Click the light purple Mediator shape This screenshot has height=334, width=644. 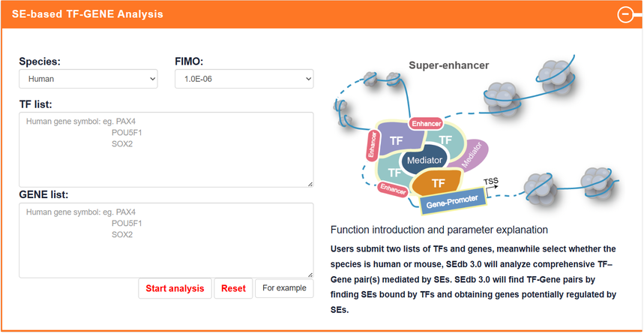tap(472, 155)
